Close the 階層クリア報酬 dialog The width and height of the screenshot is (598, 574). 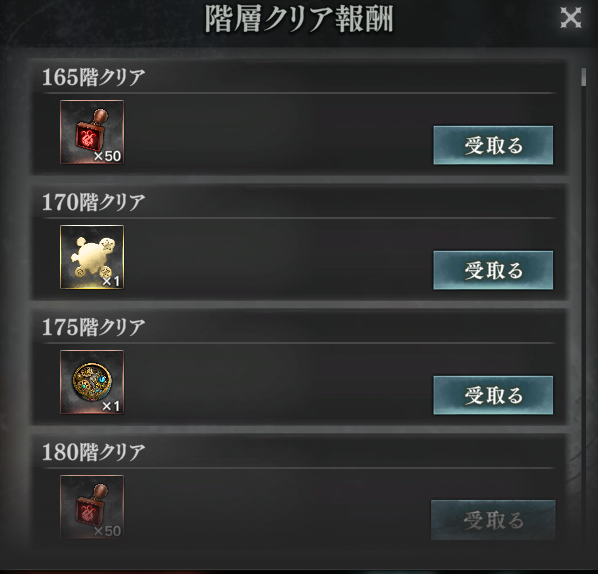[571, 18]
